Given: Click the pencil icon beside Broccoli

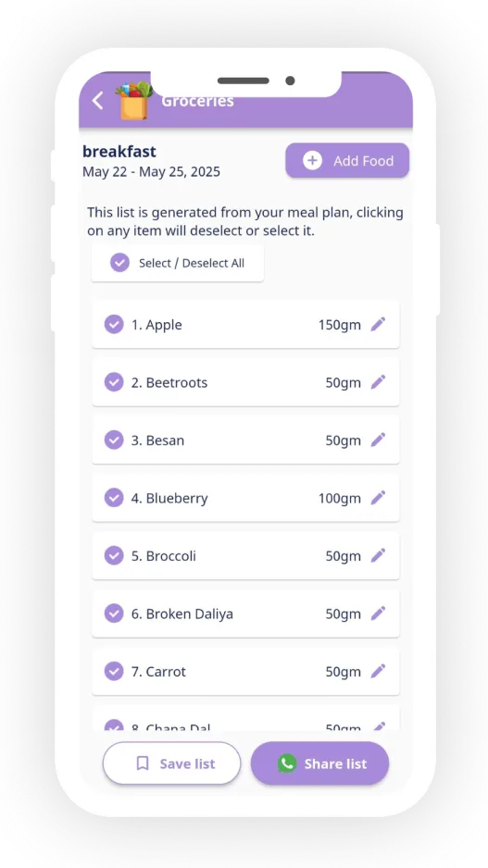Looking at the screenshot, I should 378,556.
